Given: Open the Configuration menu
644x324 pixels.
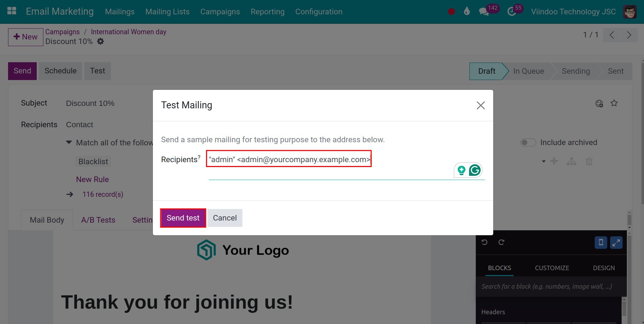Looking at the screenshot, I should 319,12.
